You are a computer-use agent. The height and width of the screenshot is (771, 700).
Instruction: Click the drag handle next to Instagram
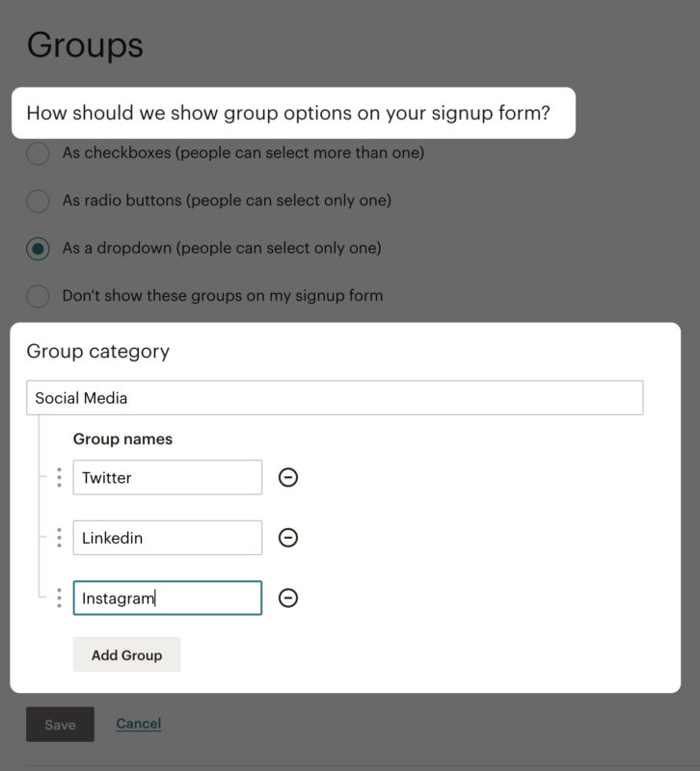click(60, 598)
